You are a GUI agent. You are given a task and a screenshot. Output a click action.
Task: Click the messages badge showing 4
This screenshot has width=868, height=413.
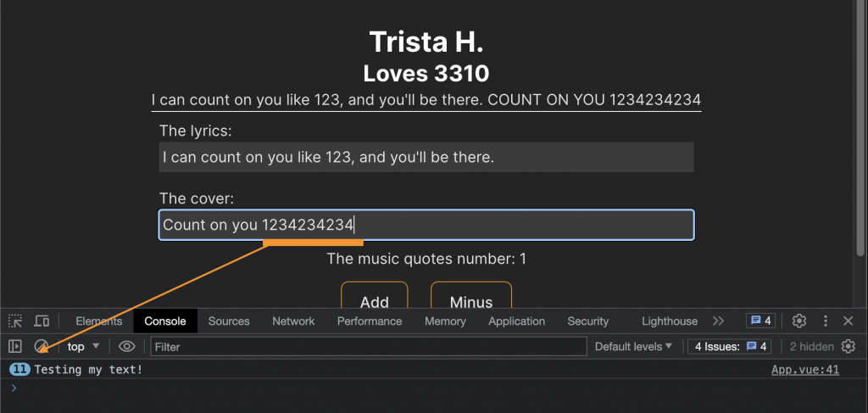pos(759,321)
